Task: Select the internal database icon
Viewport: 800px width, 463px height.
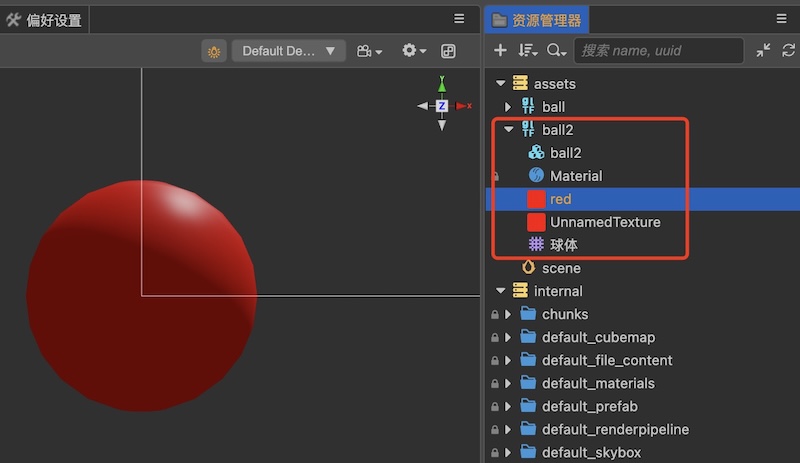Action: 520,290
